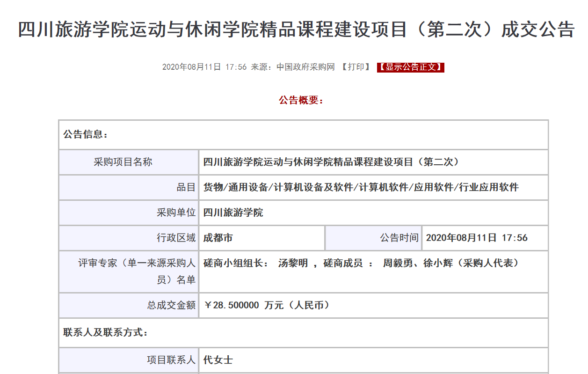Click the 公告信息： section header row

pyautogui.click(x=304, y=135)
